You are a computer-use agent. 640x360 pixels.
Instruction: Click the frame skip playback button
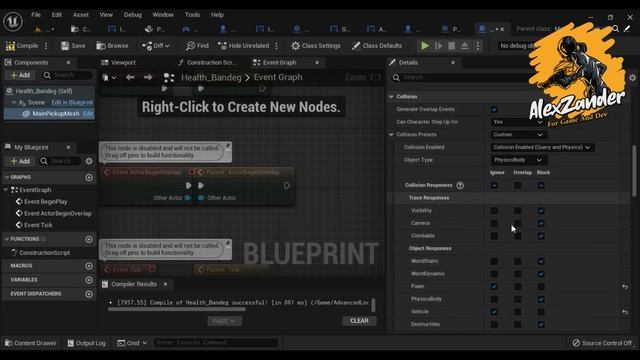coord(438,46)
